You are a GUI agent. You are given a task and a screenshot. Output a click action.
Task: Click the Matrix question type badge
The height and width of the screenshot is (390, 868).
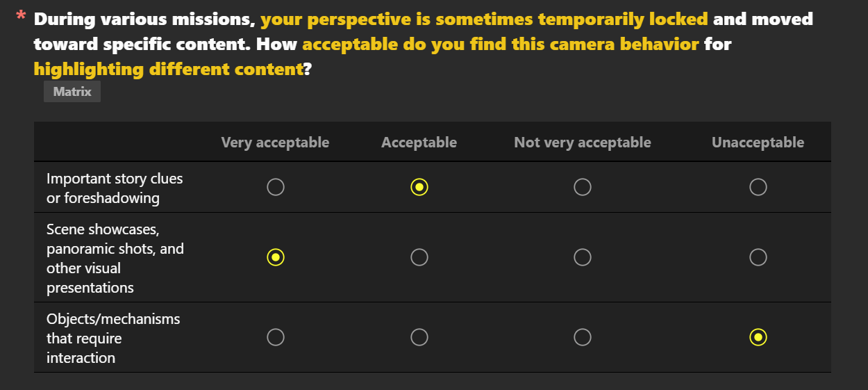tap(72, 92)
